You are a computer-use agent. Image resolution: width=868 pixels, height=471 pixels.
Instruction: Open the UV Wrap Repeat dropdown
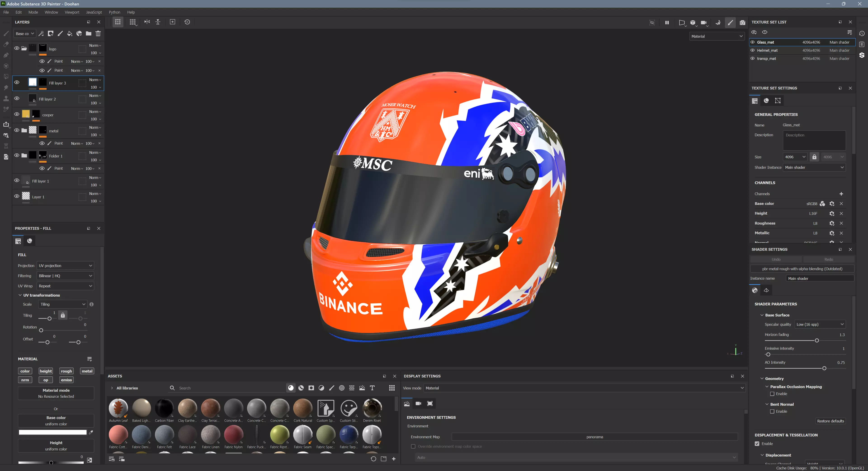pyautogui.click(x=65, y=286)
